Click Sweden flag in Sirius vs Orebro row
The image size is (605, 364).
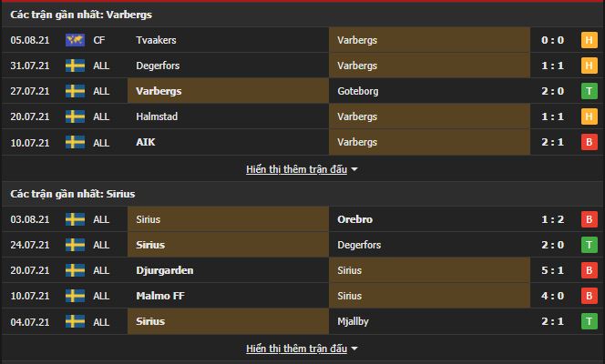point(75,219)
